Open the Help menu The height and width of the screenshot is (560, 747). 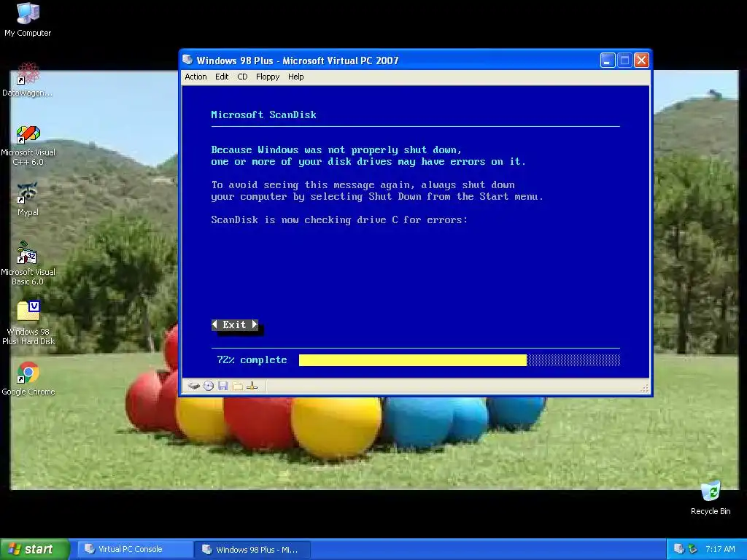296,77
